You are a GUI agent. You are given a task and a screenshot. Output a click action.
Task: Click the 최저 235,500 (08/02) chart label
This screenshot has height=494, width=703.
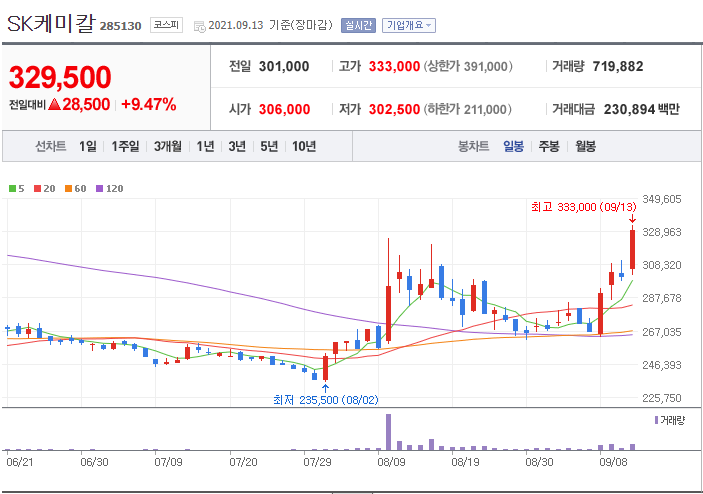click(x=326, y=400)
